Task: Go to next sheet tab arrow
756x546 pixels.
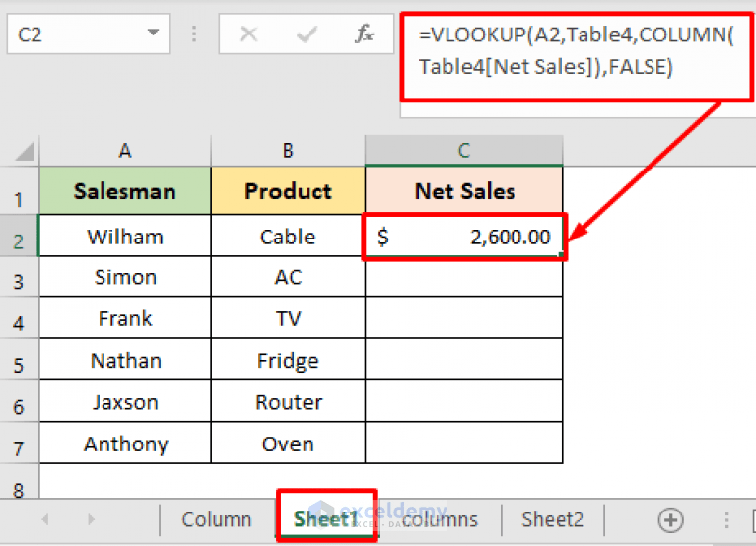Action: [x=91, y=519]
